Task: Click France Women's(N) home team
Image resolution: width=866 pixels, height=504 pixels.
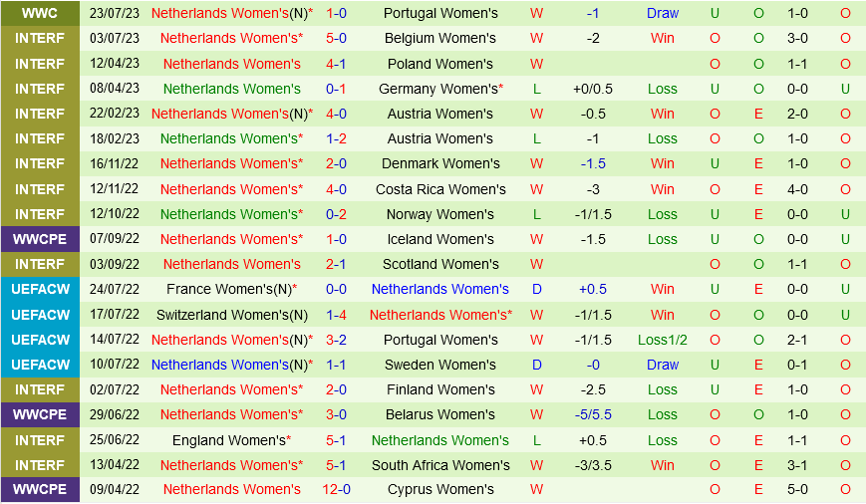Action: pyautogui.click(x=231, y=289)
